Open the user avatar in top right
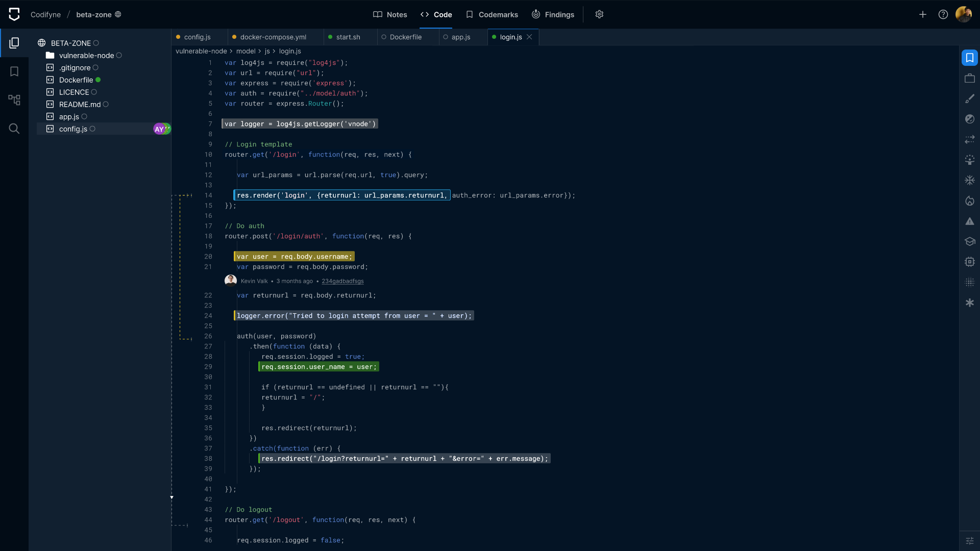980x551 pixels. point(963,14)
